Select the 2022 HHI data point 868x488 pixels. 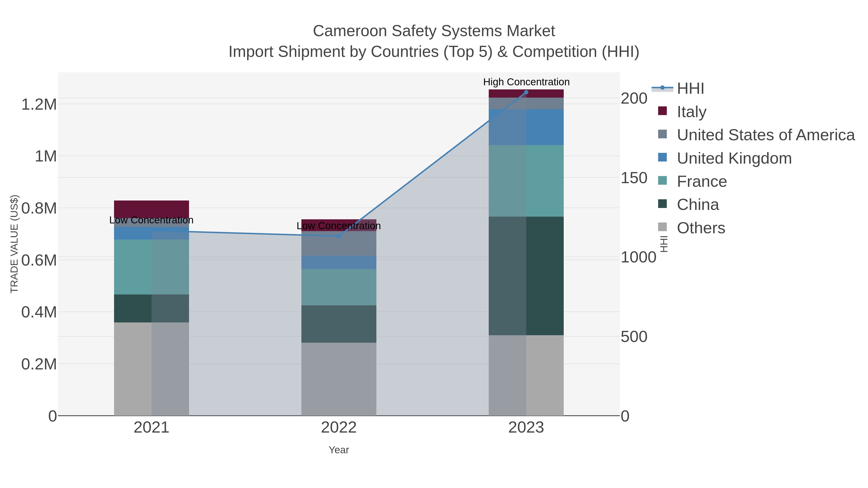339,236
